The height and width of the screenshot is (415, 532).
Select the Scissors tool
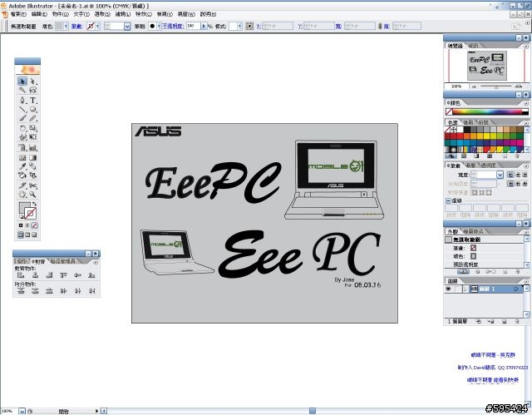tap(33, 185)
